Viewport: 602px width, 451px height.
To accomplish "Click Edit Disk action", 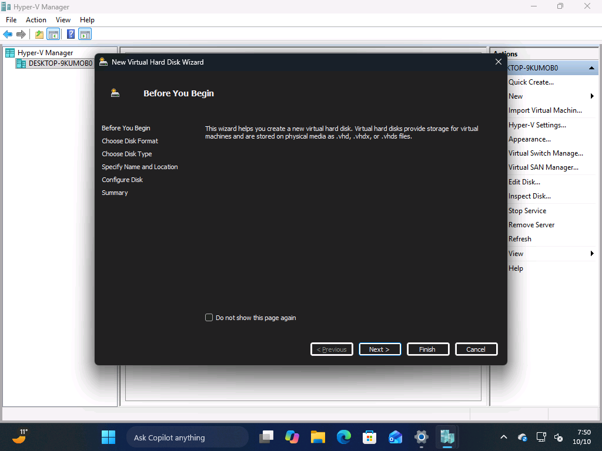I will point(524,182).
